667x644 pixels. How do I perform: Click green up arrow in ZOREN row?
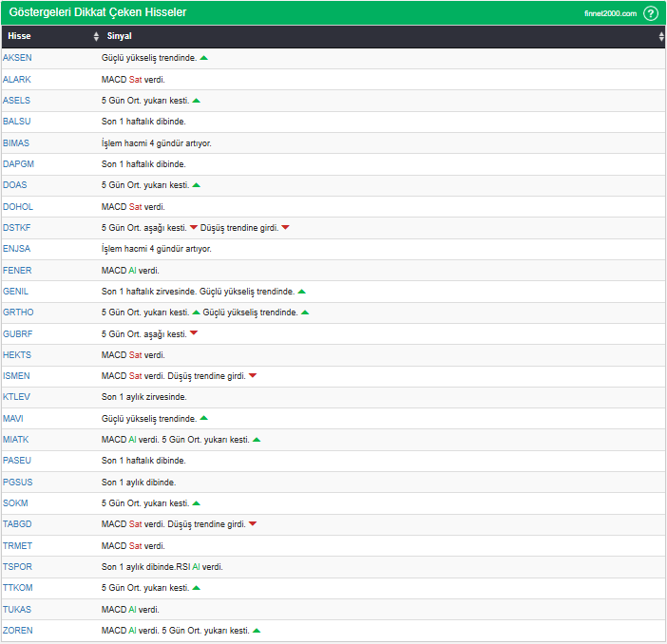coord(257,630)
